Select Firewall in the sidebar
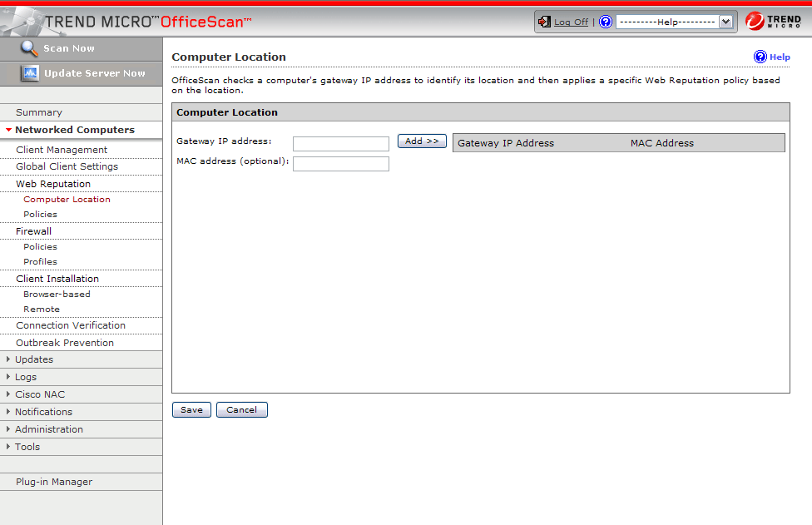The image size is (812, 525). pos(33,231)
